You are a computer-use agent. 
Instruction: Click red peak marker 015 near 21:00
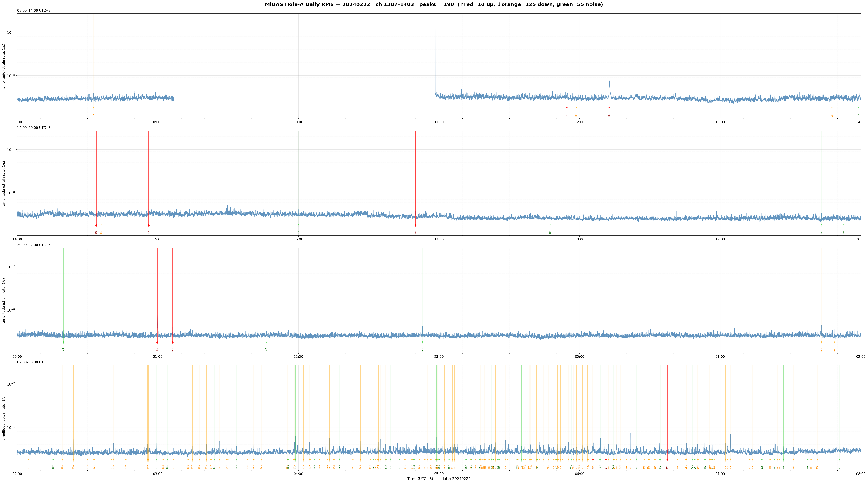coord(157,342)
